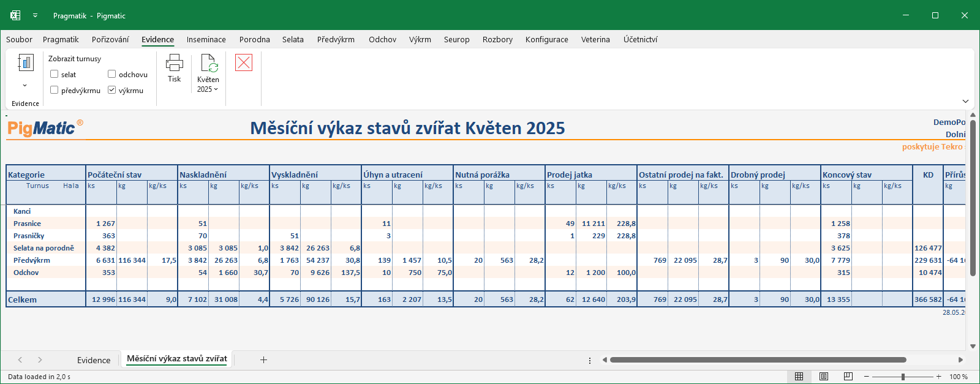
Task: Click the PigMatic logo in the report
Action: [x=45, y=128]
